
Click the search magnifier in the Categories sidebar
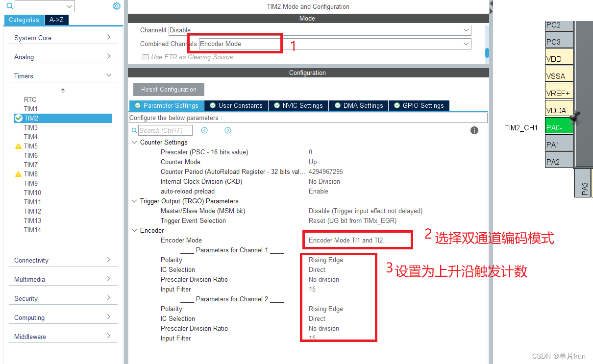[x=10, y=5]
